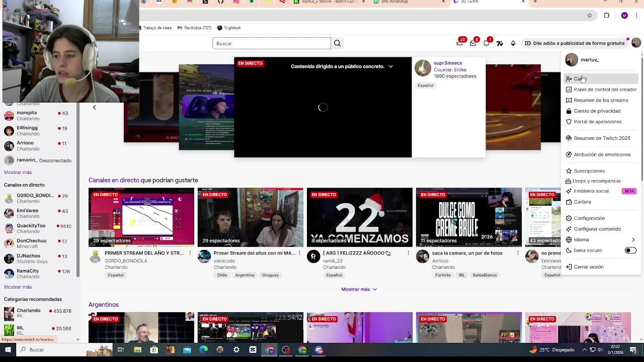644x362 pixels.
Task: Click the martuv_ avatar in the menu
Action: (x=571, y=60)
